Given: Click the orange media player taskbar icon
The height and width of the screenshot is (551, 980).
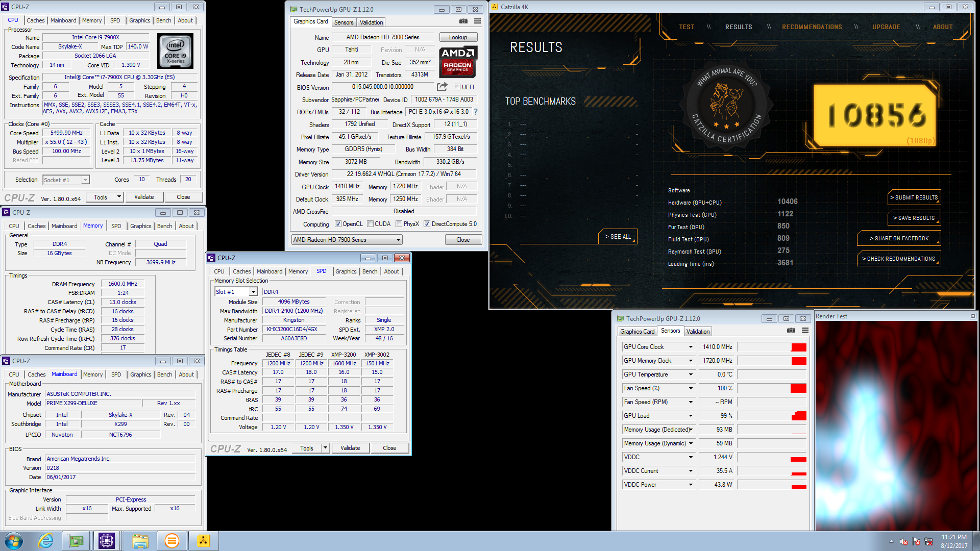Looking at the screenshot, I should [x=172, y=541].
